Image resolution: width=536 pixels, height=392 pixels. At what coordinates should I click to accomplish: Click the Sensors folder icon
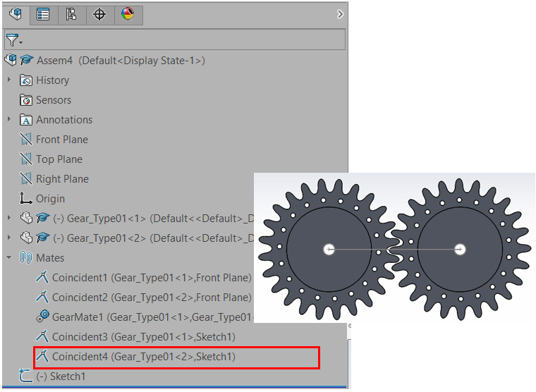coord(26,100)
